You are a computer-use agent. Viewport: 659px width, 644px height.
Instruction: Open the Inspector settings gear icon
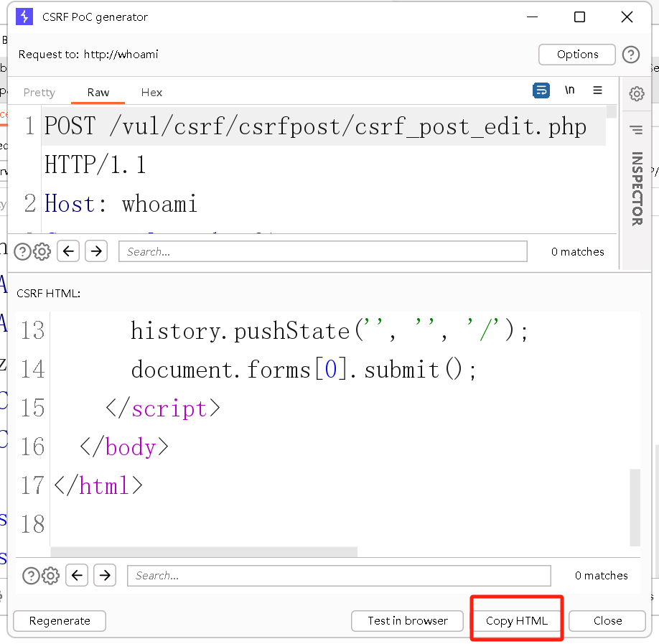click(x=637, y=93)
